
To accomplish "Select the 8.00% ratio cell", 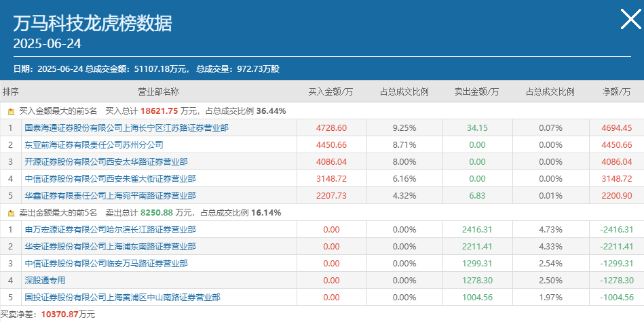I will point(404,161).
